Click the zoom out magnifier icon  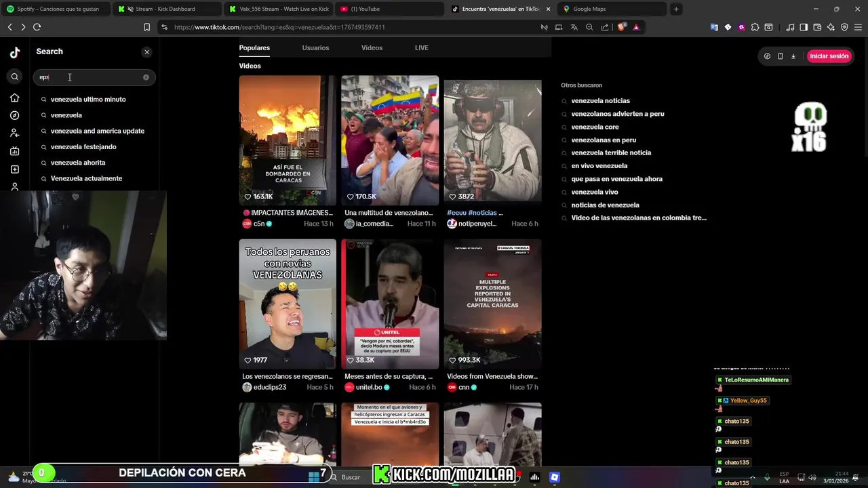[x=589, y=27]
